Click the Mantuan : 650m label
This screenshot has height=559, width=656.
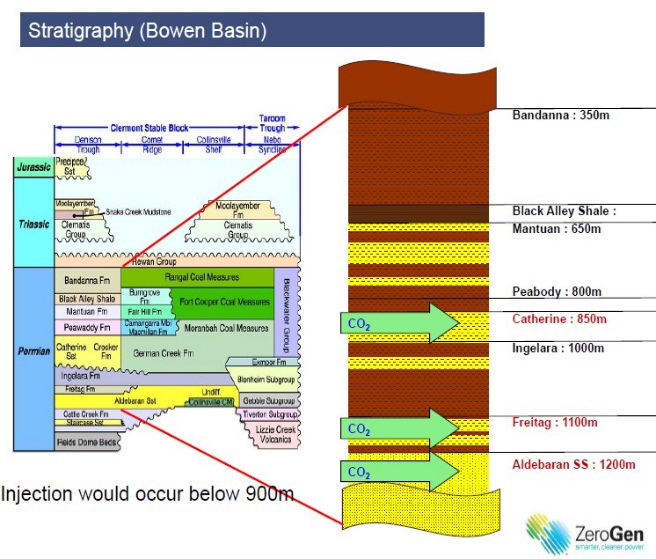[x=556, y=229]
